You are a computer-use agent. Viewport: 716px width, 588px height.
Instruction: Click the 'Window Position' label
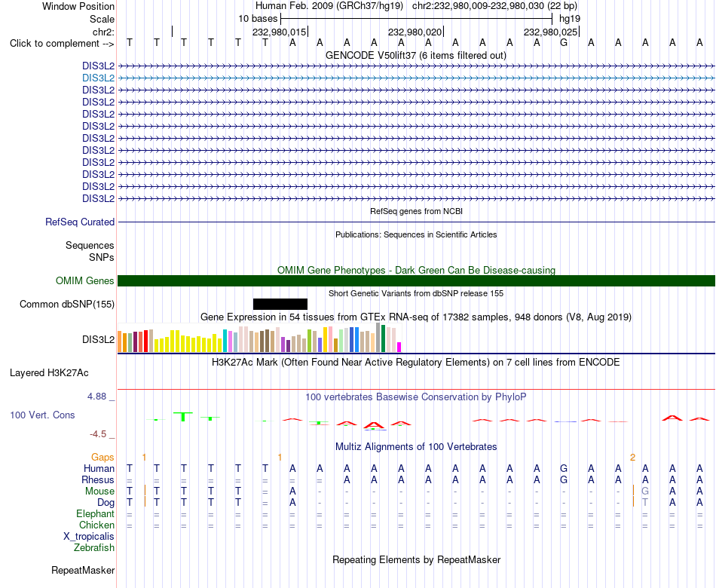78,6
